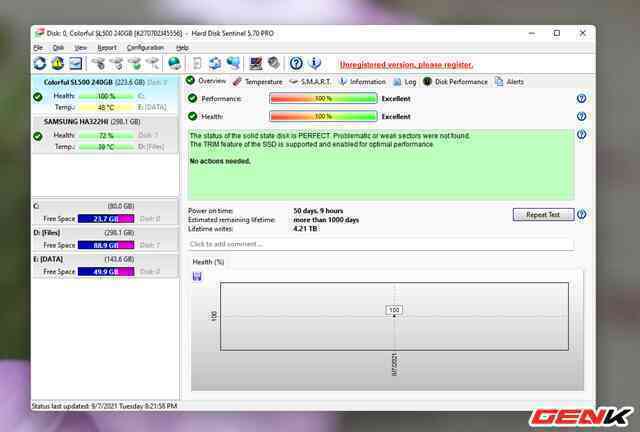The width and height of the screenshot is (640, 432).
Task: Select the Colorful SL500 240GB disk entry
Action: (105, 95)
